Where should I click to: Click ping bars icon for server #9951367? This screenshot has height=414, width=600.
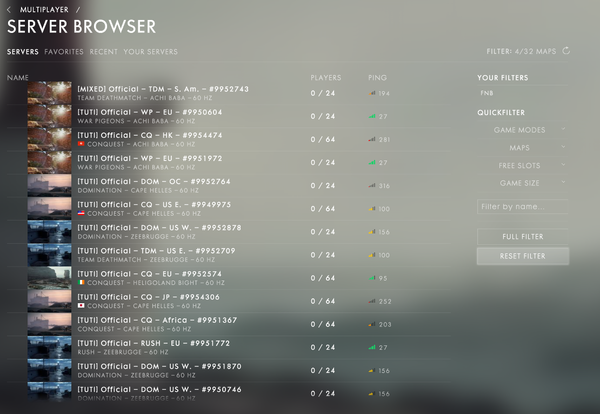pos(372,324)
